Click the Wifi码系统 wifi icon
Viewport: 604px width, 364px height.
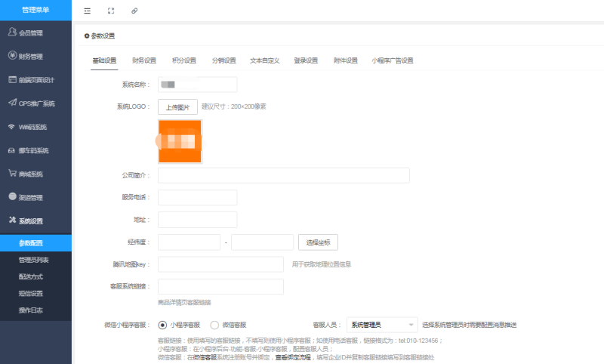[12, 127]
